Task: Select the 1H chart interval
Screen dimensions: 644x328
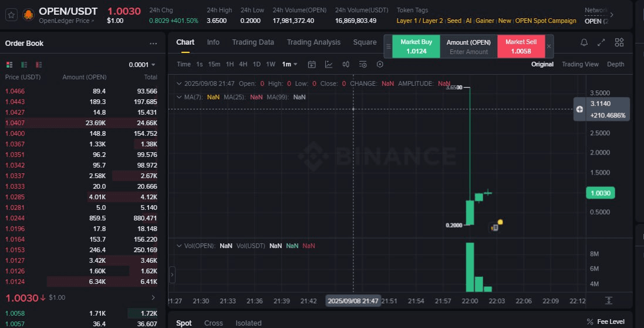Action: click(x=230, y=64)
